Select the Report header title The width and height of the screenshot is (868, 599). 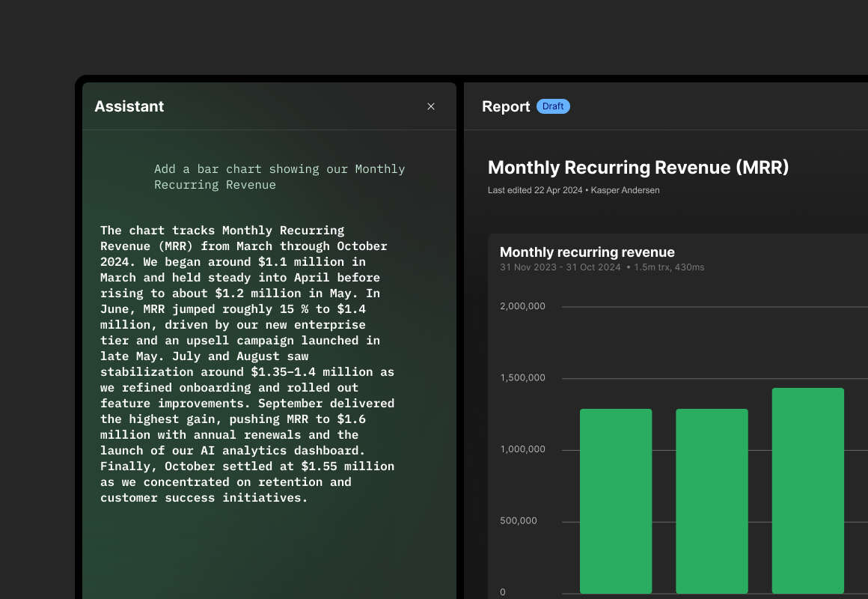click(x=506, y=106)
